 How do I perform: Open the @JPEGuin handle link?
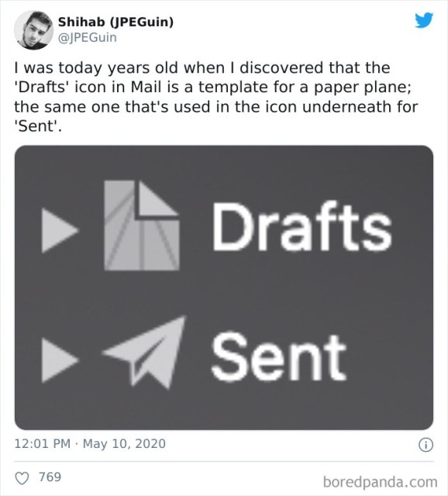point(88,37)
